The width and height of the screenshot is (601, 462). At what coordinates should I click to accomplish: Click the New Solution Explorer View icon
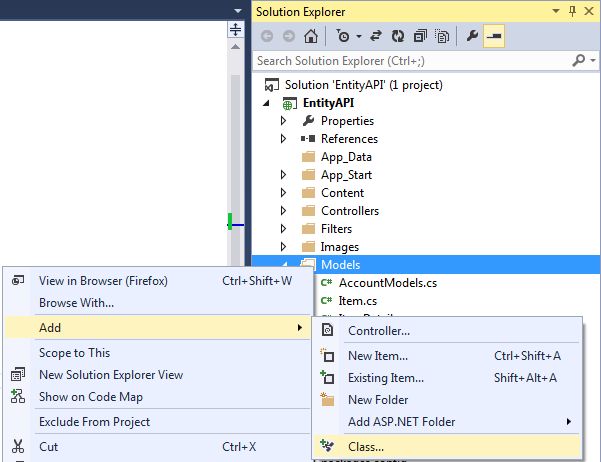pos(18,375)
